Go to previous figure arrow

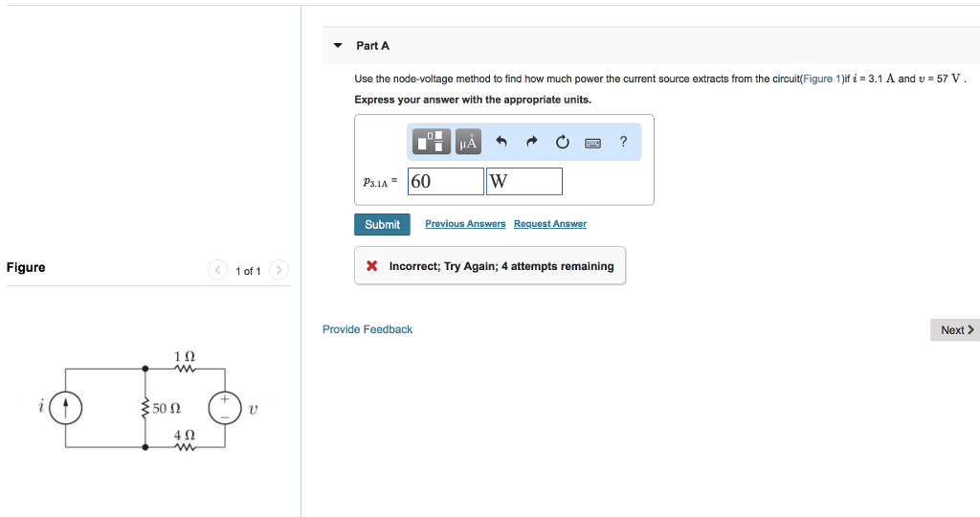click(218, 270)
